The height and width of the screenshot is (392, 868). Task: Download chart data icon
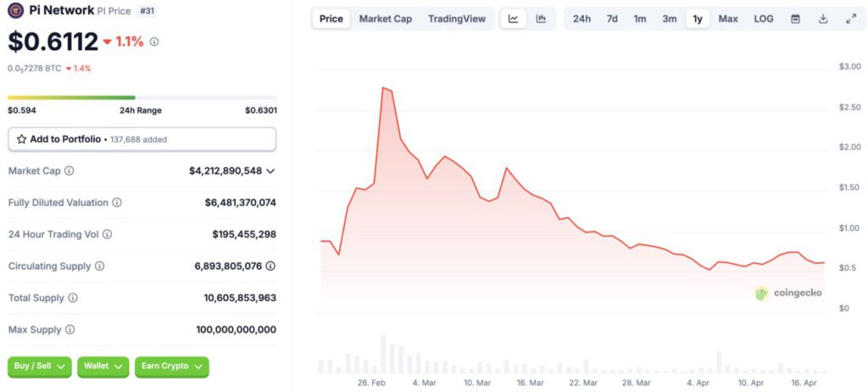[x=823, y=19]
